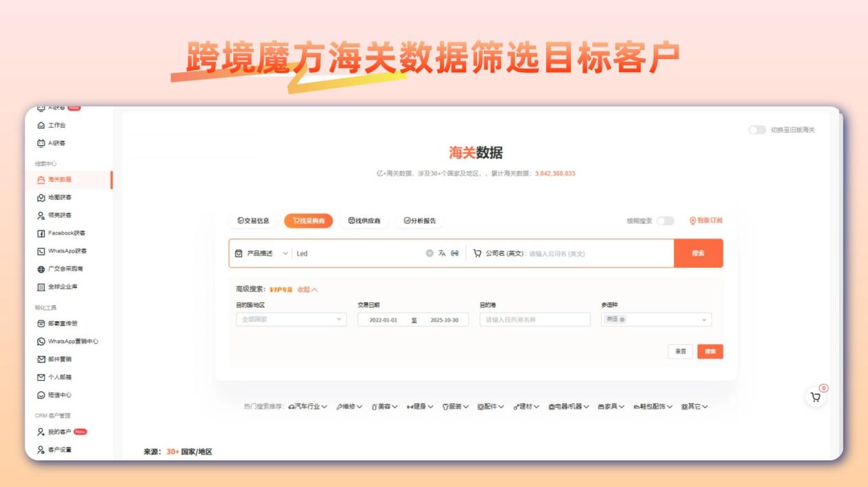This screenshot has width=868, height=487.
Task: Click the orange 搜索 search button
Action: (698, 253)
